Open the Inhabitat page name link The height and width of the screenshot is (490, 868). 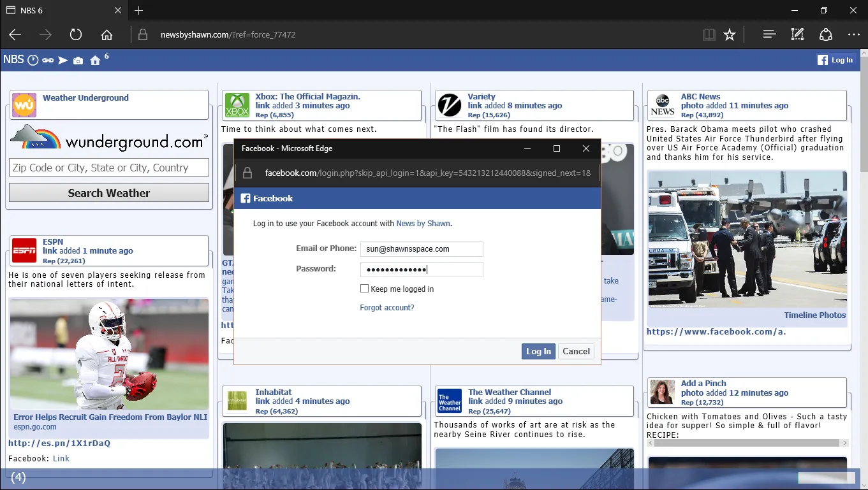tap(274, 393)
